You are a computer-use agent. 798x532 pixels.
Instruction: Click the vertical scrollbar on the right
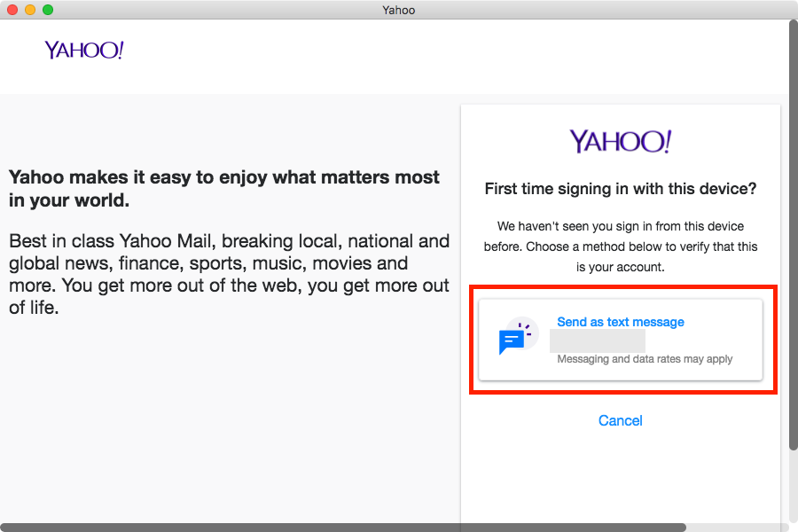tap(793, 235)
